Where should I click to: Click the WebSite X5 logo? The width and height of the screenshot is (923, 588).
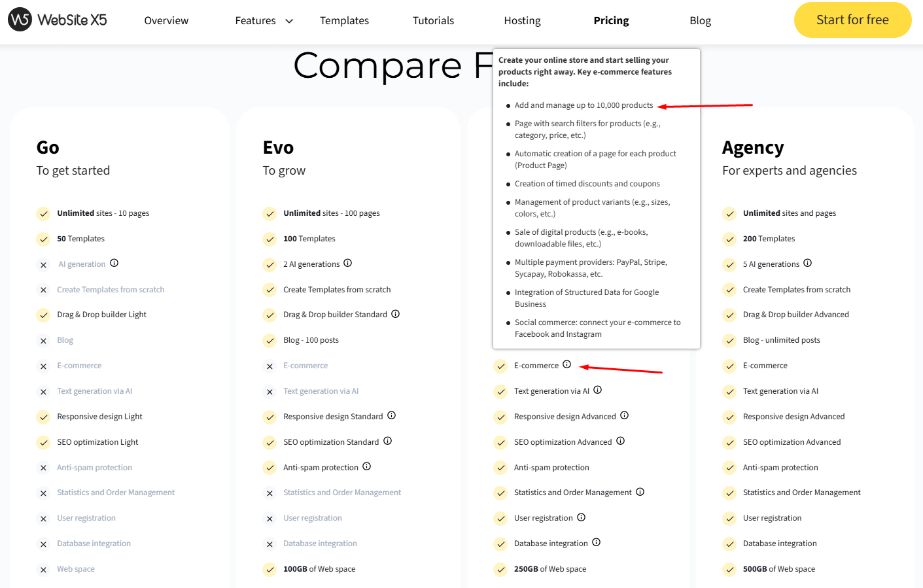tap(58, 20)
